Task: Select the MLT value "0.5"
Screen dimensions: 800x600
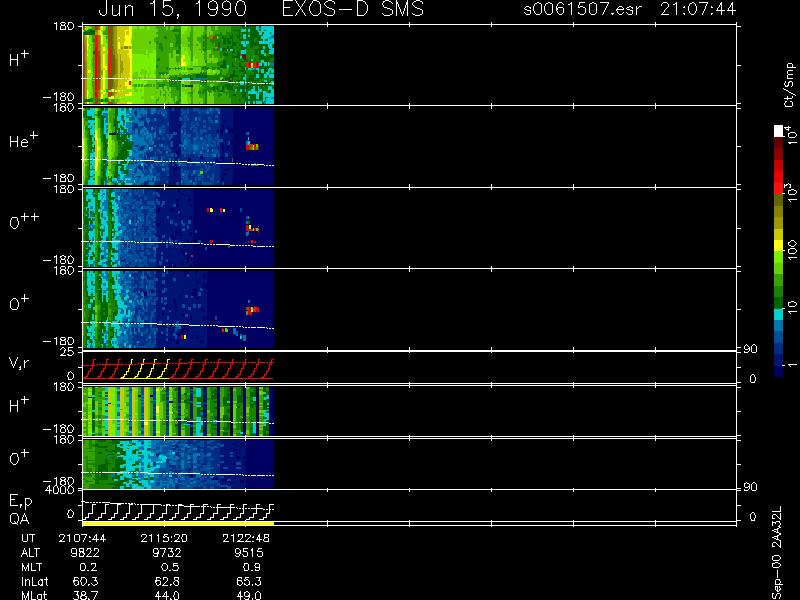Action: pyautogui.click(x=170, y=567)
